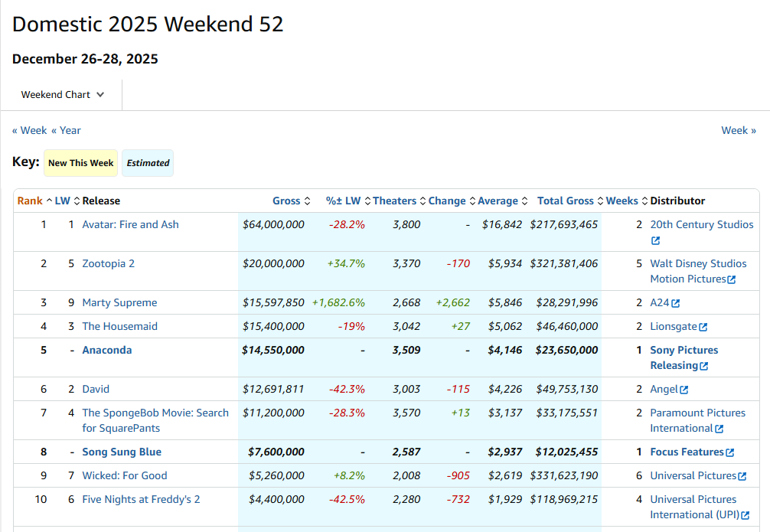
Task: Click external link icon after Universal Pictures
Action: tap(742, 476)
